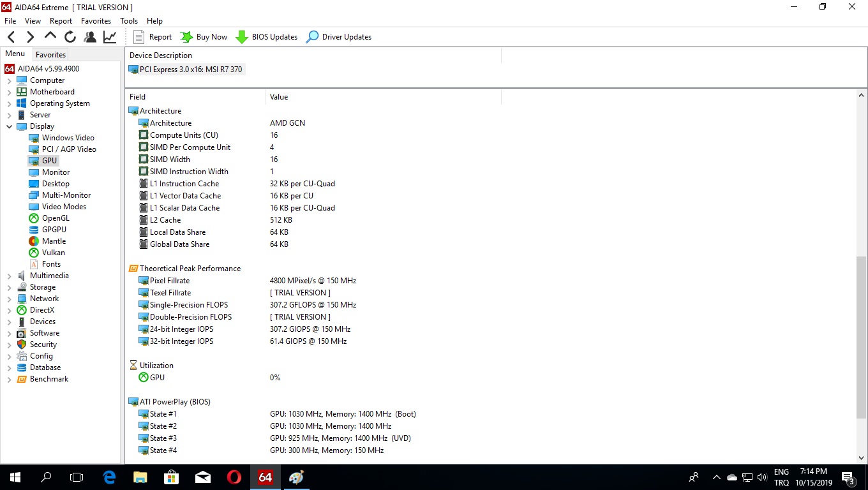This screenshot has width=868, height=490.
Task: Expand the Motherboard tree node
Action: click(x=10, y=92)
